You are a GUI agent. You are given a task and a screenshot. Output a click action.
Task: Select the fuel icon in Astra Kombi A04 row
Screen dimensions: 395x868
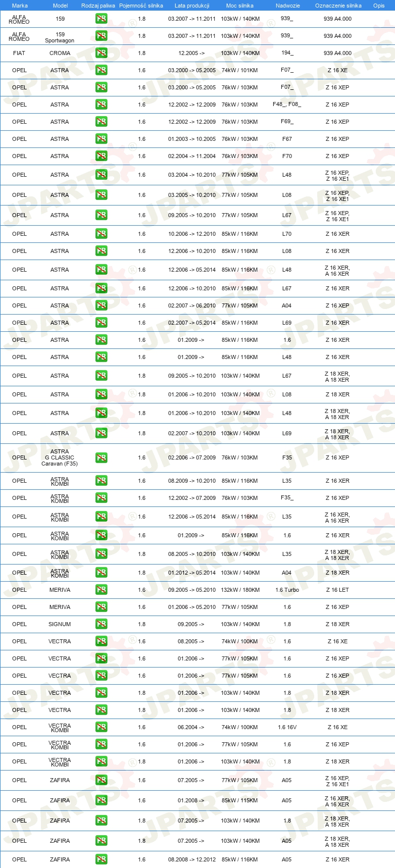coord(101,573)
